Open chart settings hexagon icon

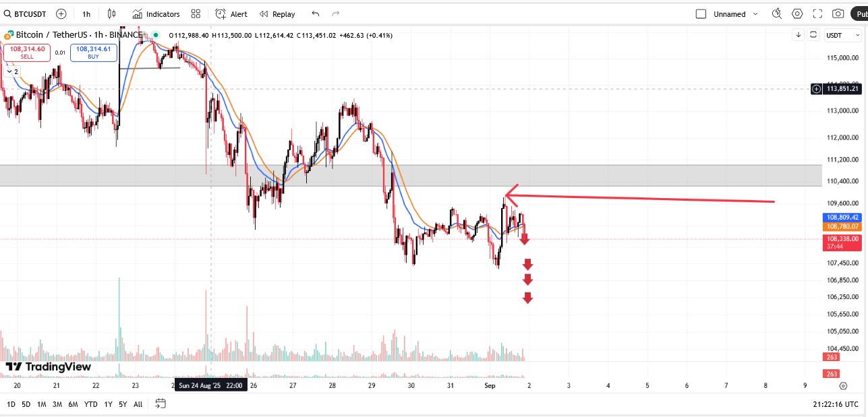point(798,13)
